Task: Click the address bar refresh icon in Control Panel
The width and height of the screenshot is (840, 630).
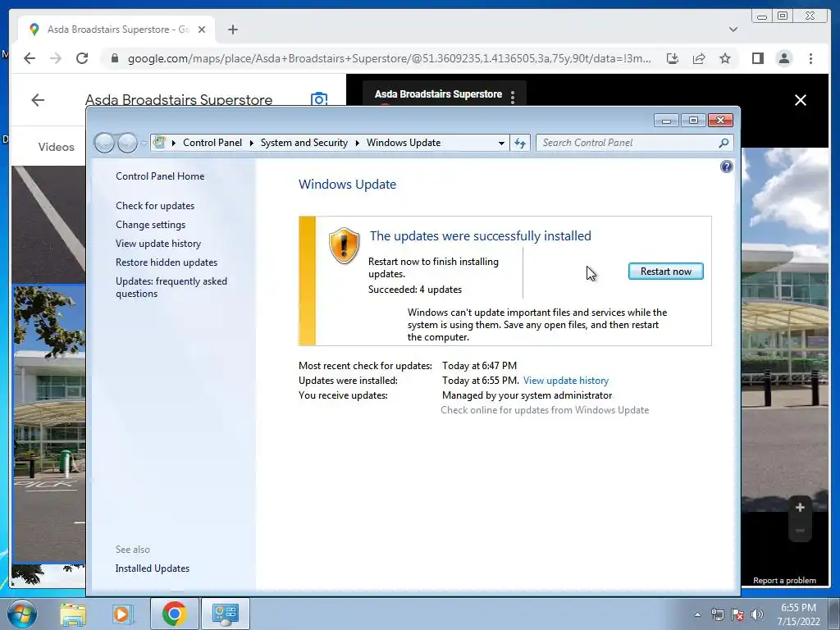Action: coord(519,143)
